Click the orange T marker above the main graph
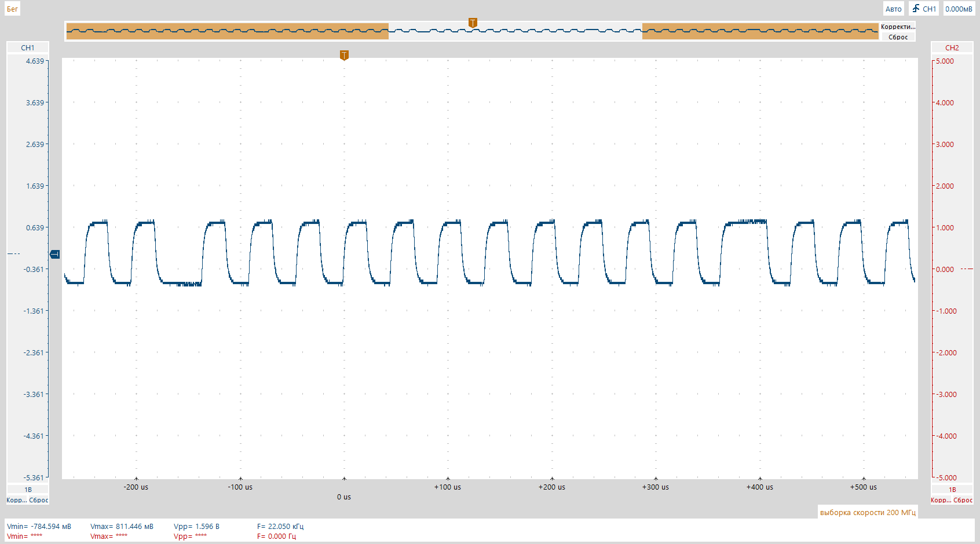980x544 pixels. tap(344, 55)
